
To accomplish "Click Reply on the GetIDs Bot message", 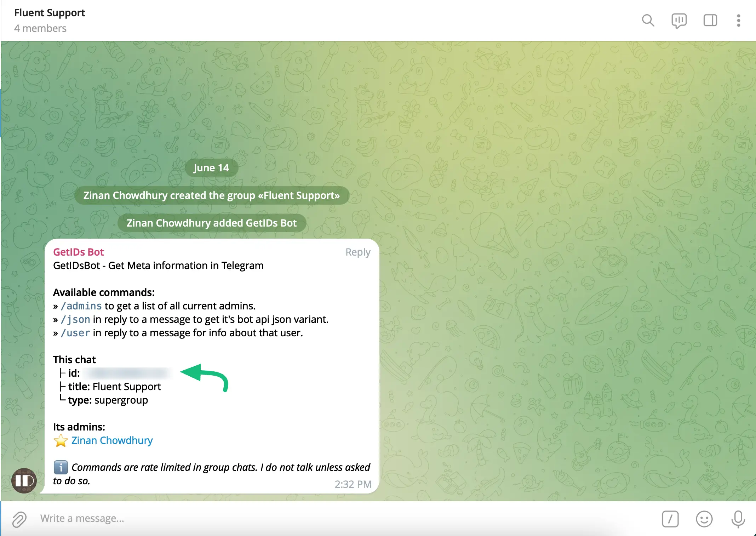I will (x=357, y=252).
